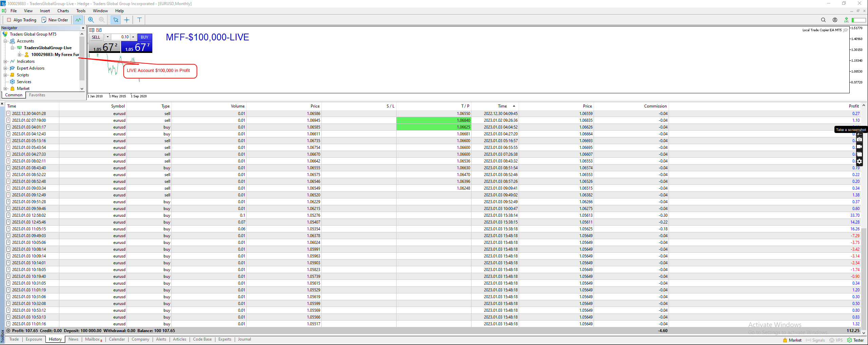Sort history by Profit column header

tap(853, 106)
